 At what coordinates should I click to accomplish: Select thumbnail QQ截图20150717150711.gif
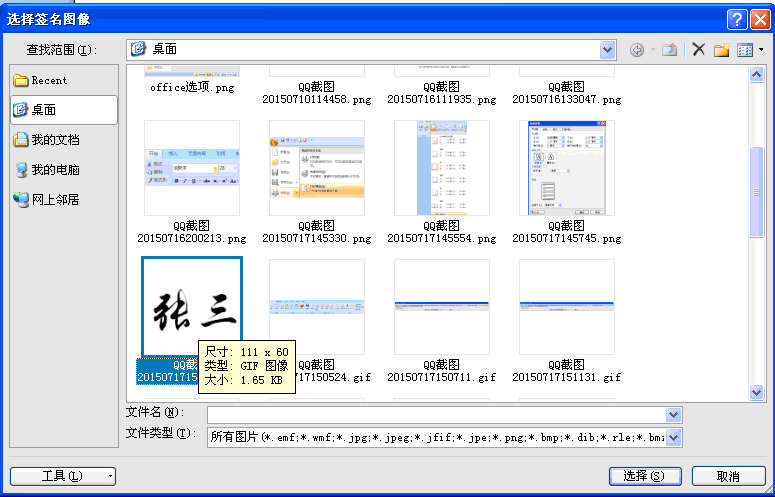(442, 307)
